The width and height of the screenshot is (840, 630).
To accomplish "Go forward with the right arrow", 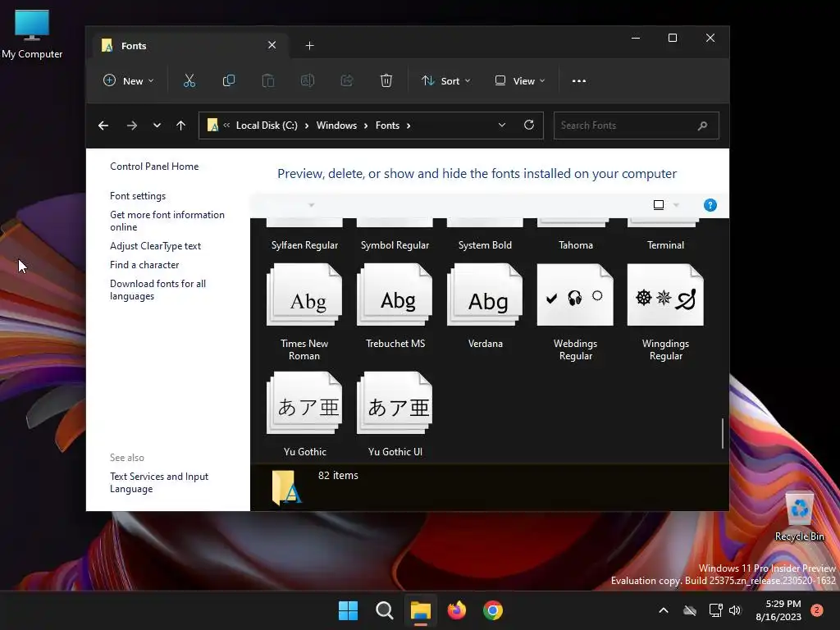I will [132, 126].
